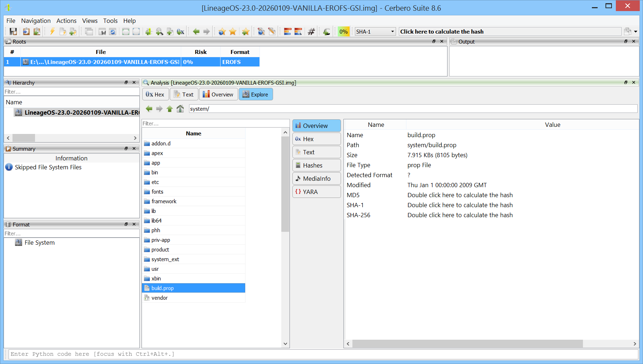Switch to the Hex analysis tab
The width and height of the screenshot is (643, 364).
tap(155, 95)
